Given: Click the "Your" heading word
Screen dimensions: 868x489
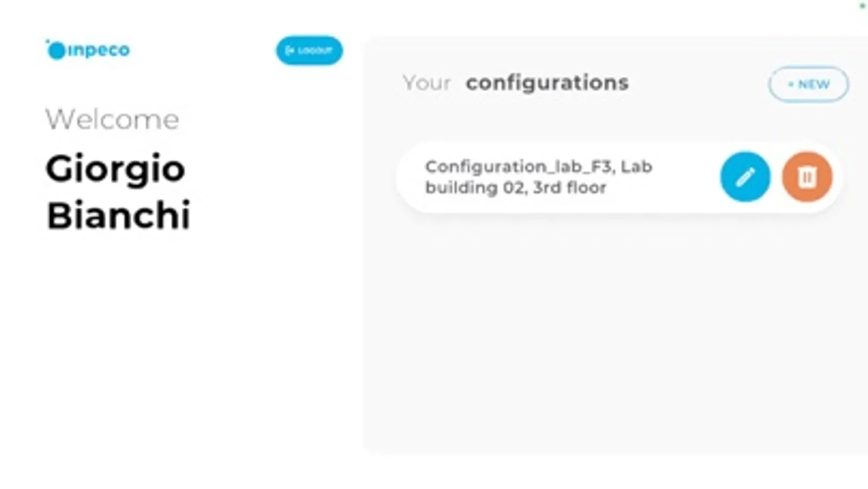Looking at the screenshot, I should (x=427, y=83).
